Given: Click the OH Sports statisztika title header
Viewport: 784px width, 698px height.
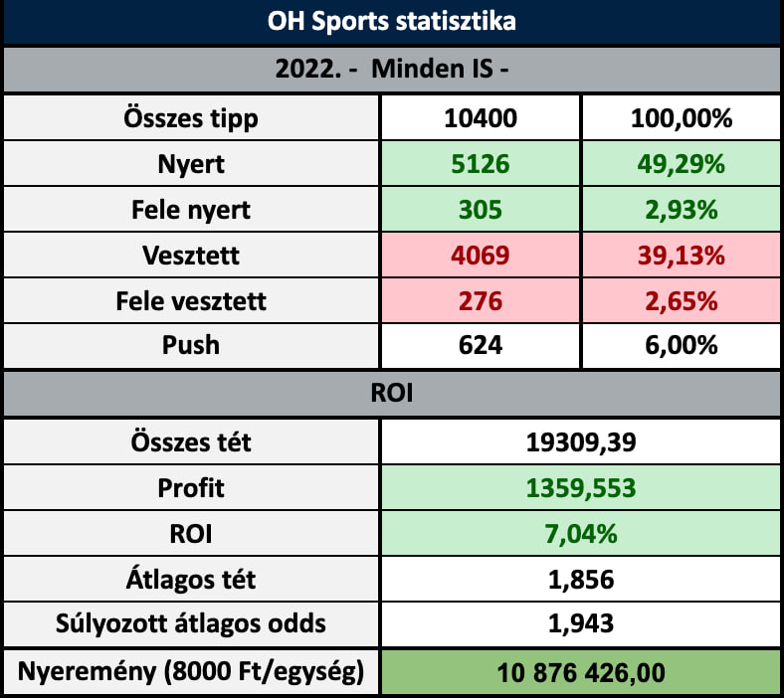Looking at the screenshot, I should pyautogui.click(x=392, y=21).
